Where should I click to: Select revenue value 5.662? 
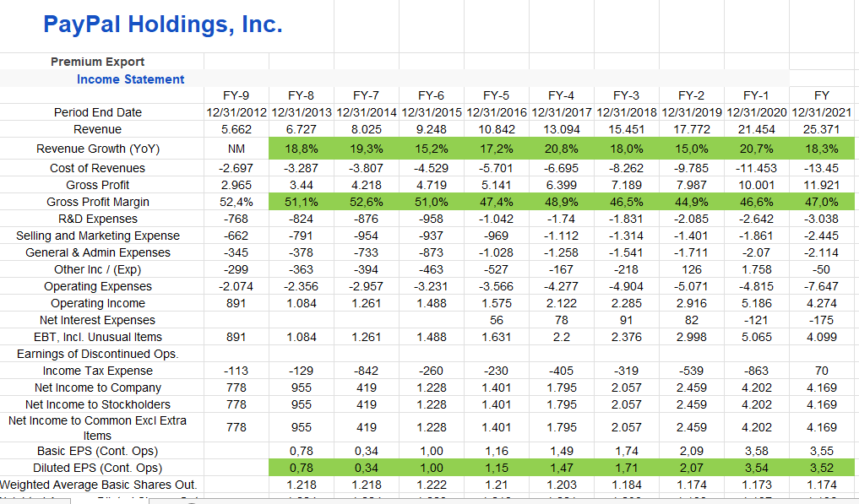click(236, 129)
